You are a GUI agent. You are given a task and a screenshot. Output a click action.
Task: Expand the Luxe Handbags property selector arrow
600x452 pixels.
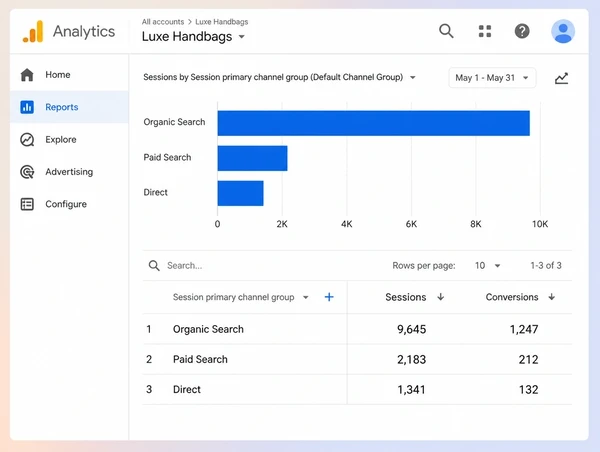coord(241,37)
